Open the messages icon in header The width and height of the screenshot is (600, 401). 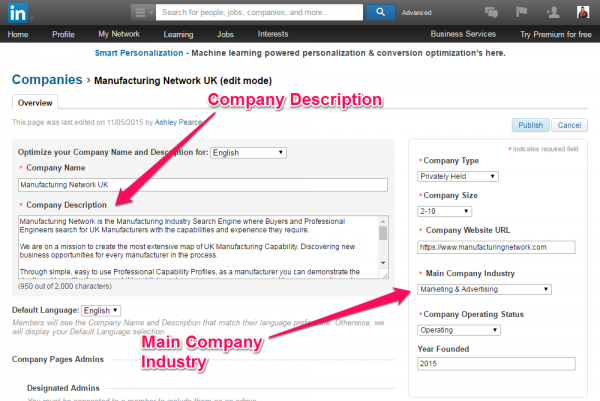click(491, 12)
